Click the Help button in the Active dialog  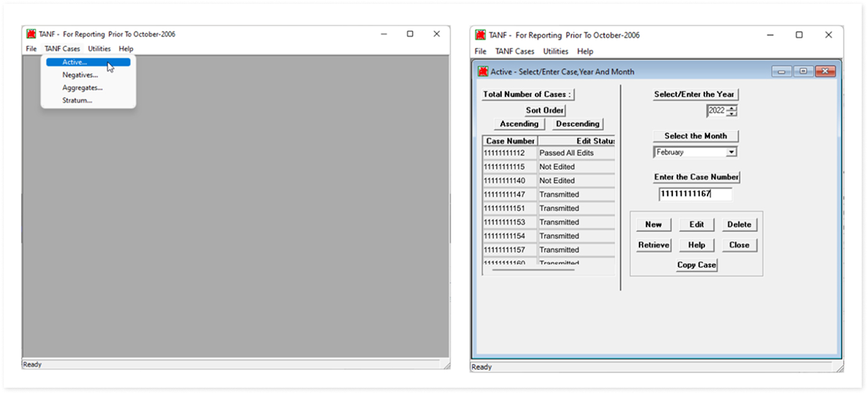[696, 245]
